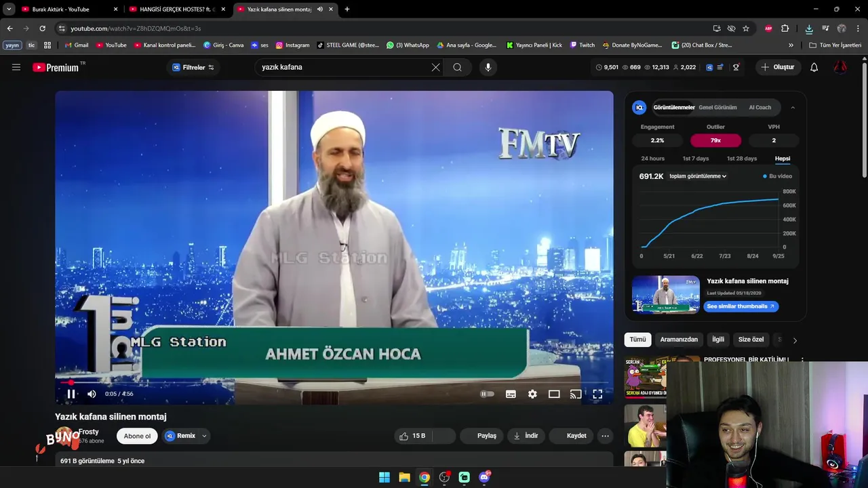Screen dimensions: 868x488
Task: Switch to the Genel Görünüm tab
Action: (717, 108)
